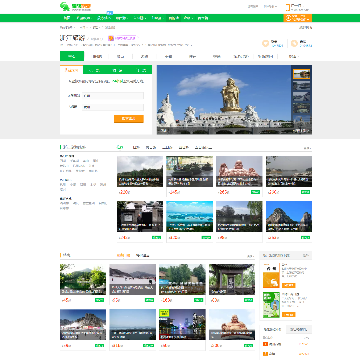Viewport: 360px width, 360px height.
Task: Click the upper input field in search panel
Action: [x=113, y=95]
